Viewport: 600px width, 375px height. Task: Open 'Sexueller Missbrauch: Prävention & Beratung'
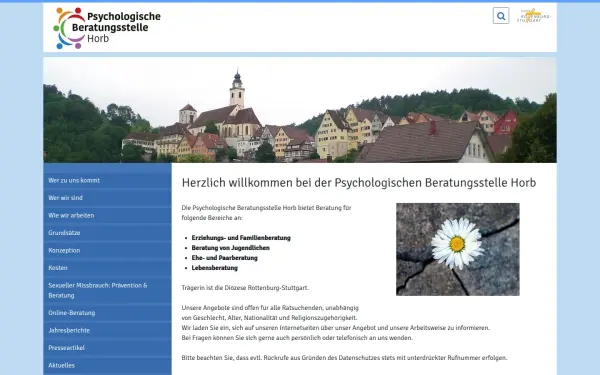[x=108, y=290]
